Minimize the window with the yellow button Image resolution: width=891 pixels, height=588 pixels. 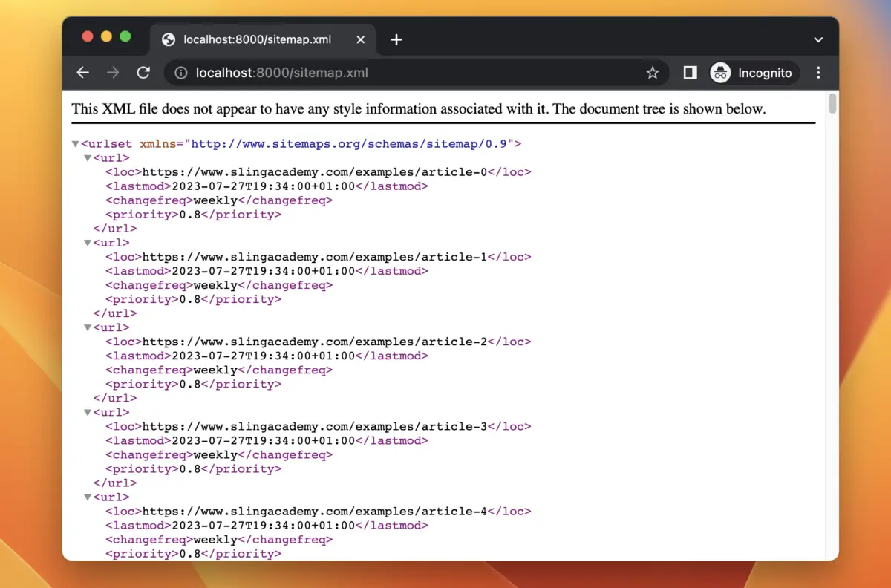pos(106,37)
